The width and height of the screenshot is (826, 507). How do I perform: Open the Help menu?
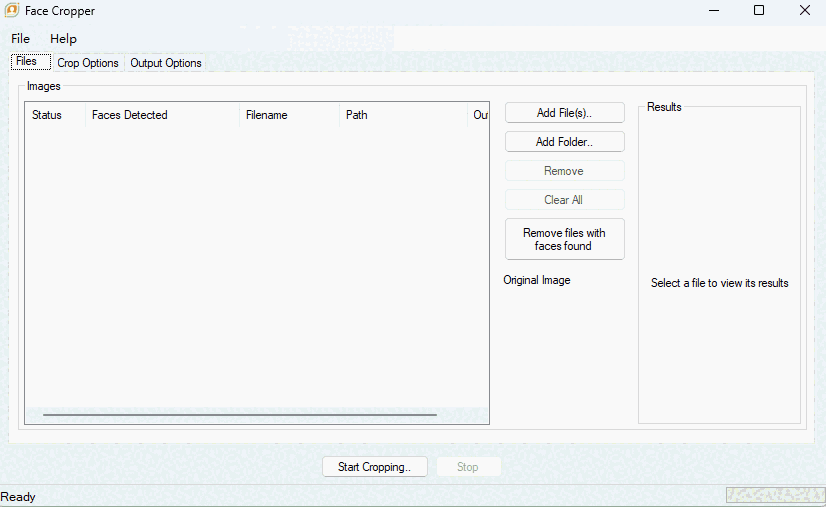click(63, 39)
